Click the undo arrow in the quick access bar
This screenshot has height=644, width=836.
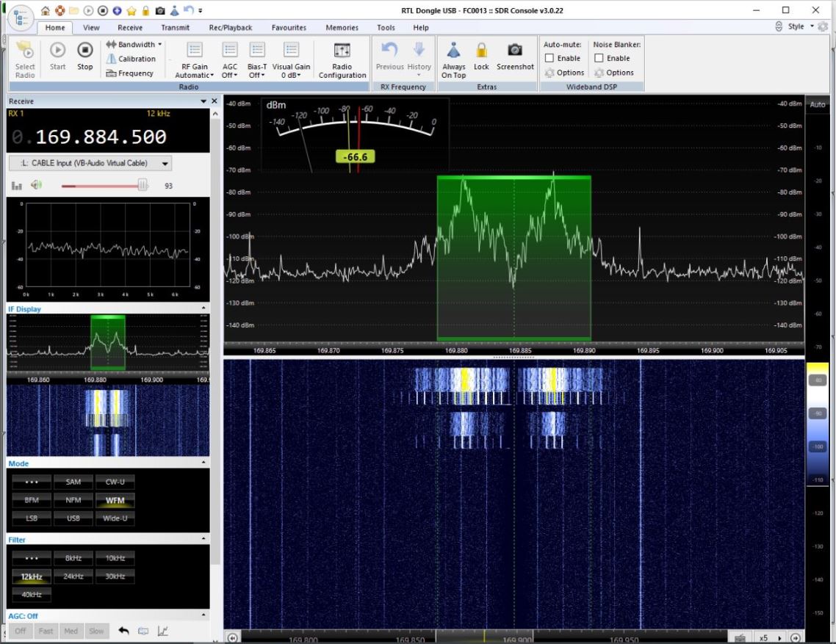click(x=187, y=11)
